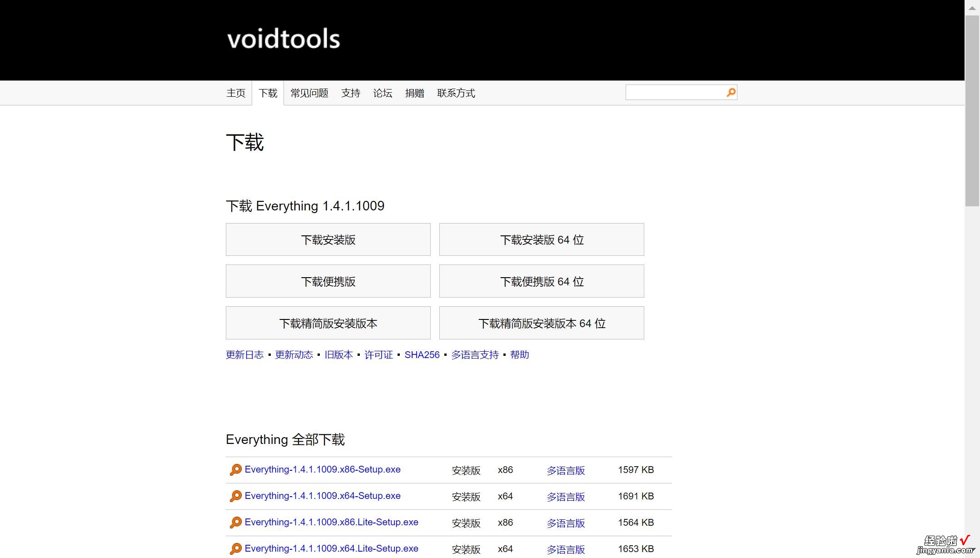Open the 论坛 menu item
Viewport: 980px width, 558px height.
point(383,93)
